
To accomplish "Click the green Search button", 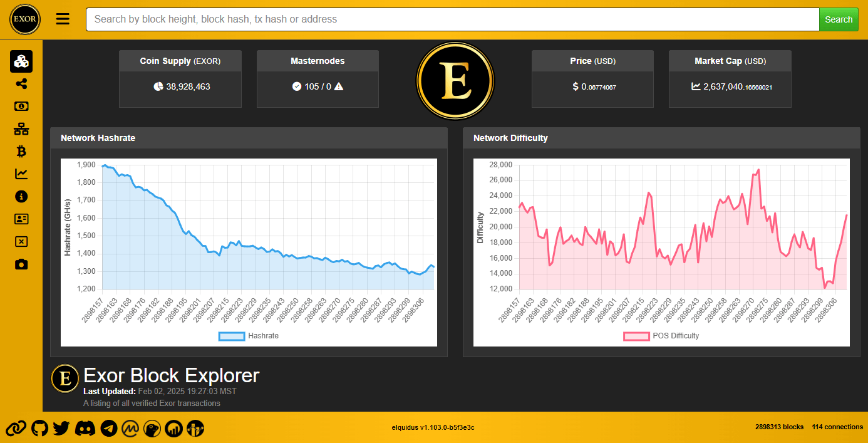I will point(839,19).
